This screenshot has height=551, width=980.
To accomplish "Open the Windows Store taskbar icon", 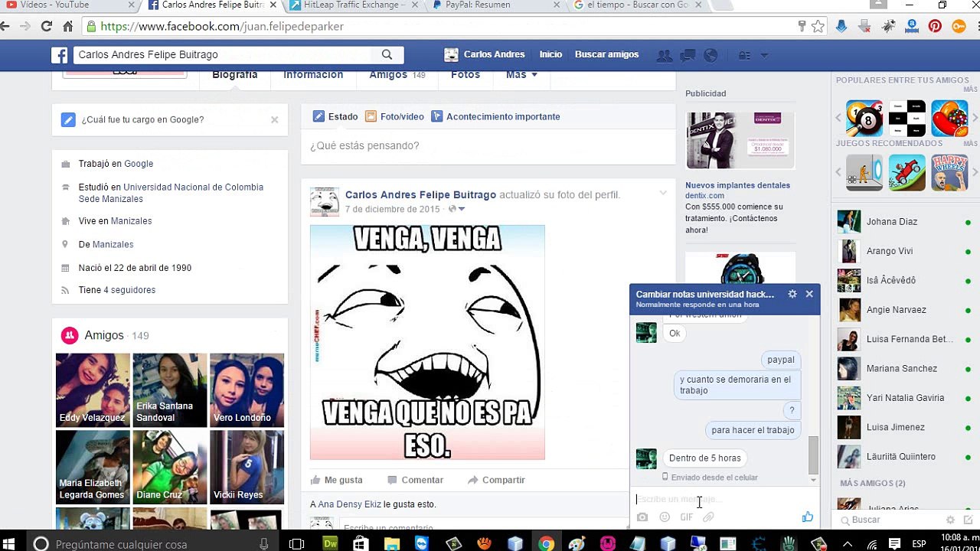I will pos(361,544).
